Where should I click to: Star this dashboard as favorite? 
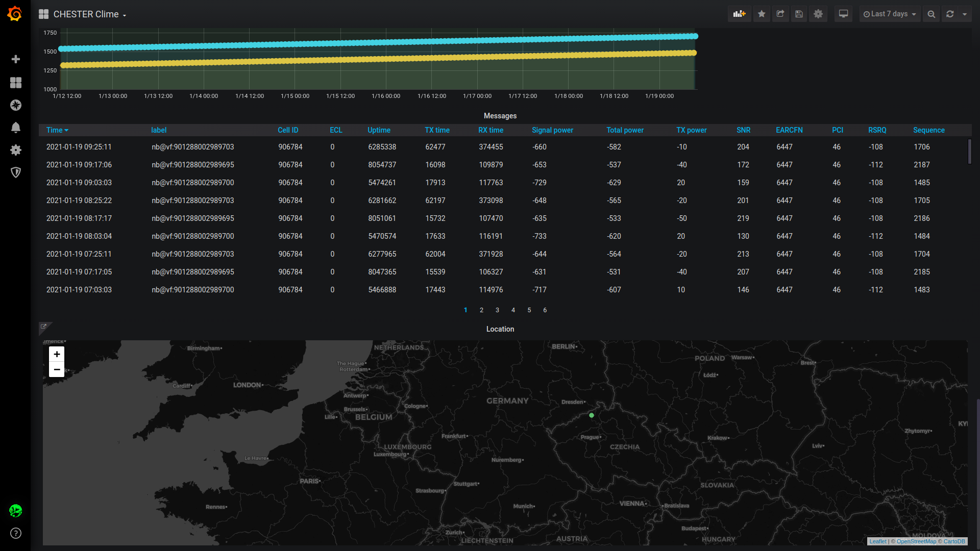[762, 14]
